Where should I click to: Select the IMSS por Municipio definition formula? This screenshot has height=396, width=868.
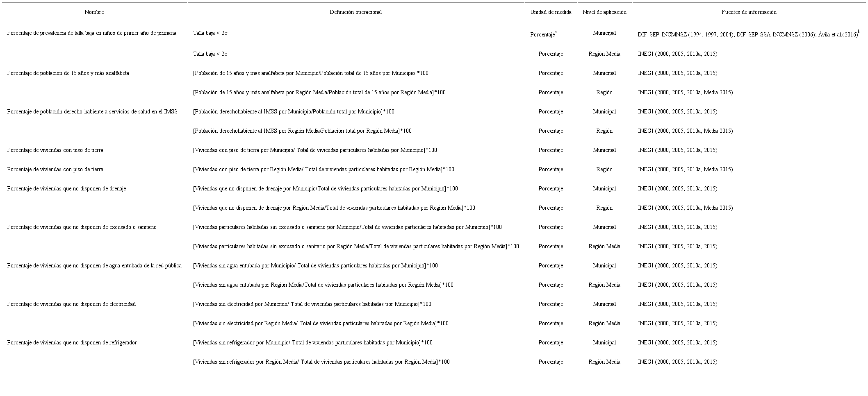coord(294,112)
